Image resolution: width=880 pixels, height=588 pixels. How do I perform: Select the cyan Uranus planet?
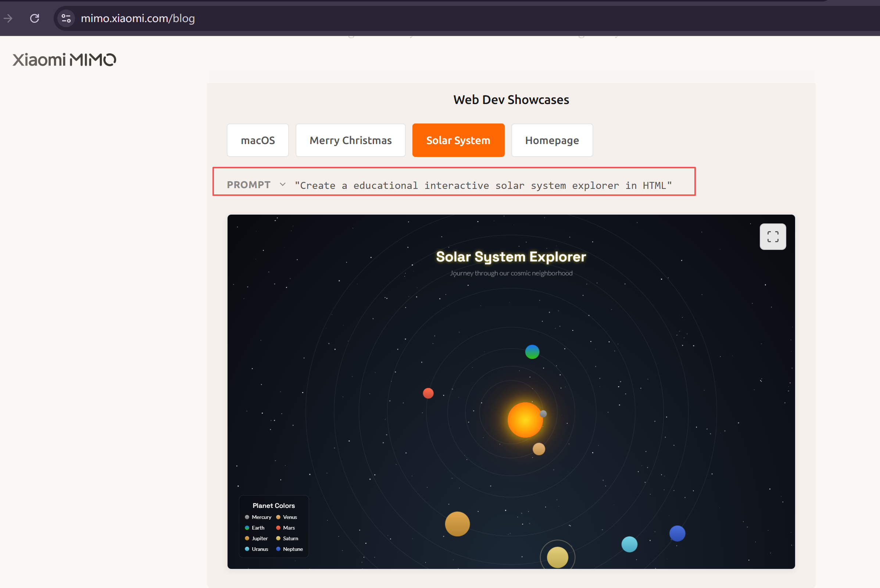[629, 544]
